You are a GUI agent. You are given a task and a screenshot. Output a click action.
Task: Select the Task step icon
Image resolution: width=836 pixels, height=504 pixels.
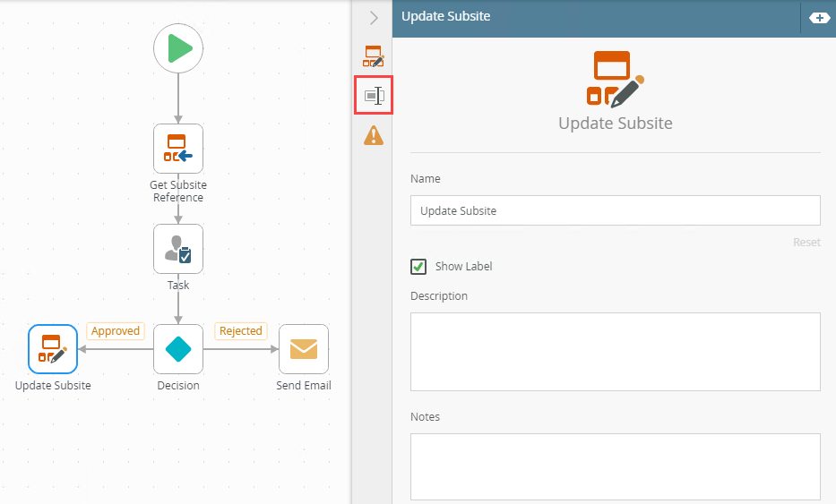tap(178, 249)
